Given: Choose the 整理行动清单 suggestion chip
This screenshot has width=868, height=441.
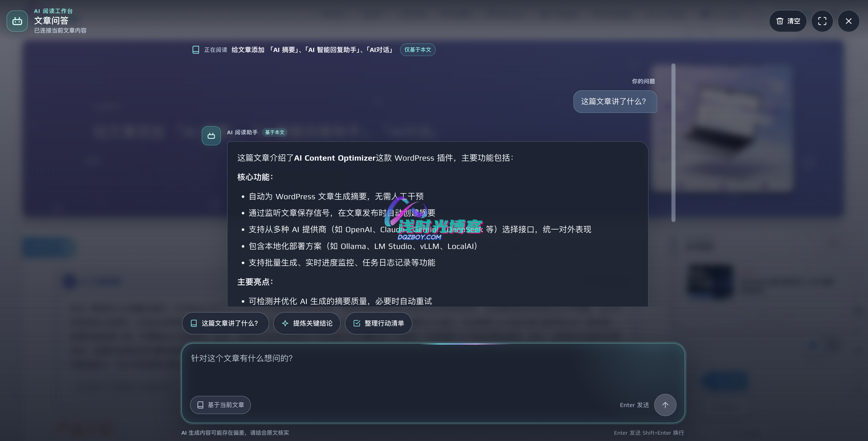Looking at the screenshot, I should click(378, 323).
